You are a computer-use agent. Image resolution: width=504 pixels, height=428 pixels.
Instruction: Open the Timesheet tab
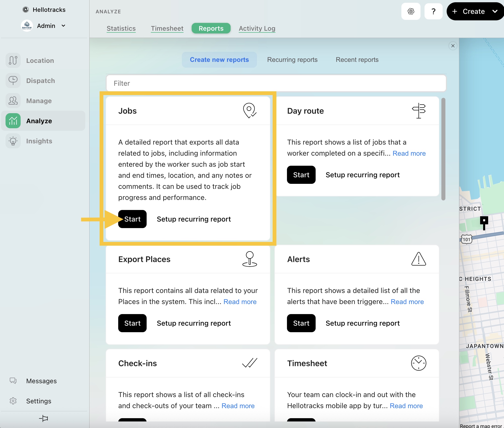[167, 28]
